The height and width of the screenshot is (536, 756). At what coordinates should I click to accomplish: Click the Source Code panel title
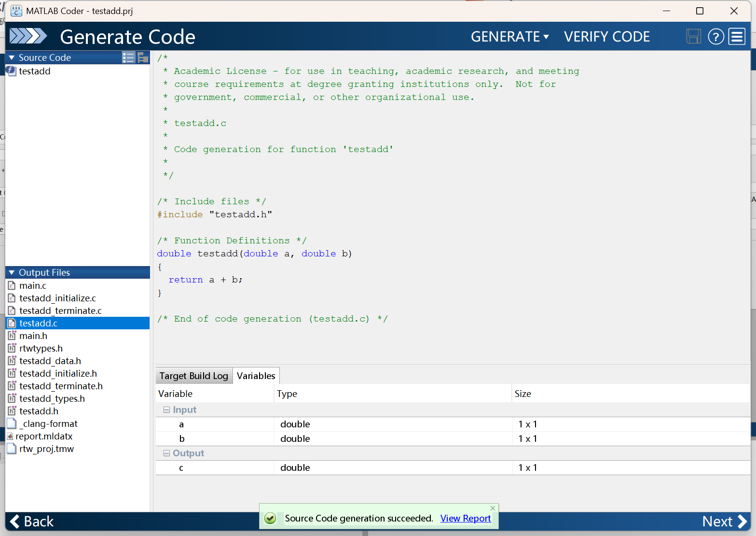click(x=45, y=57)
